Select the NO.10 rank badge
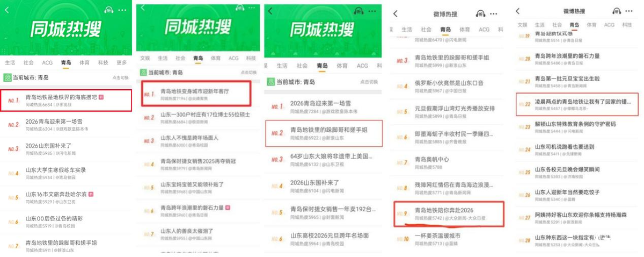The width and height of the screenshot is (644, 257). click(x=402, y=239)
